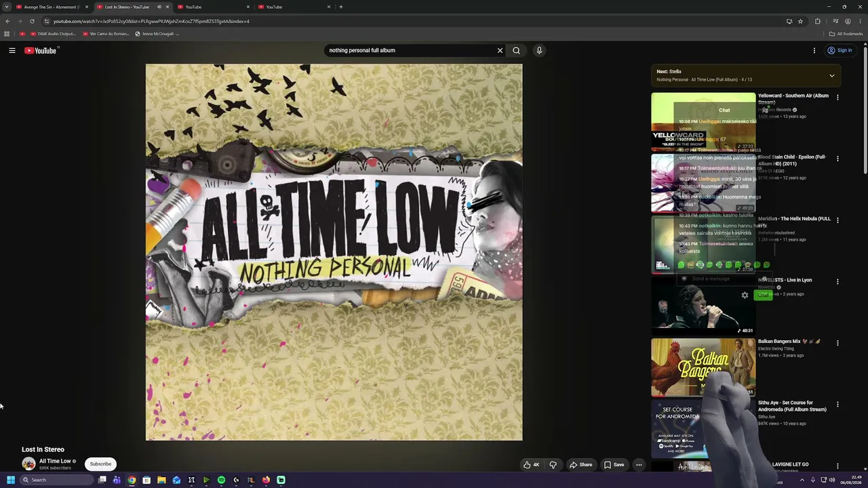Screen dimensions: 868x488
Task: Open File Explorer from the taskbar
Action: [x=161, y=480]
